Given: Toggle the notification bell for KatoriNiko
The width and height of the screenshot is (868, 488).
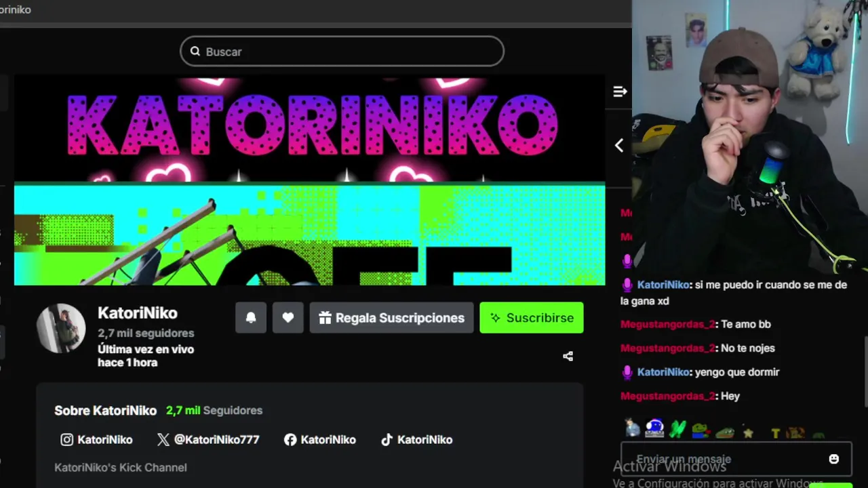Looking at the screenshot, I should point(251,318).
